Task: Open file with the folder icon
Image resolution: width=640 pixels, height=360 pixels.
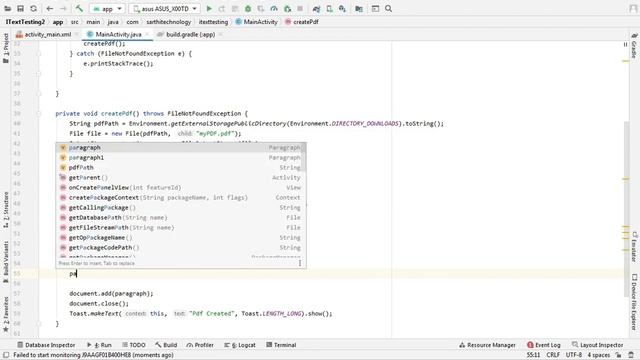Action: click(8, 9)
